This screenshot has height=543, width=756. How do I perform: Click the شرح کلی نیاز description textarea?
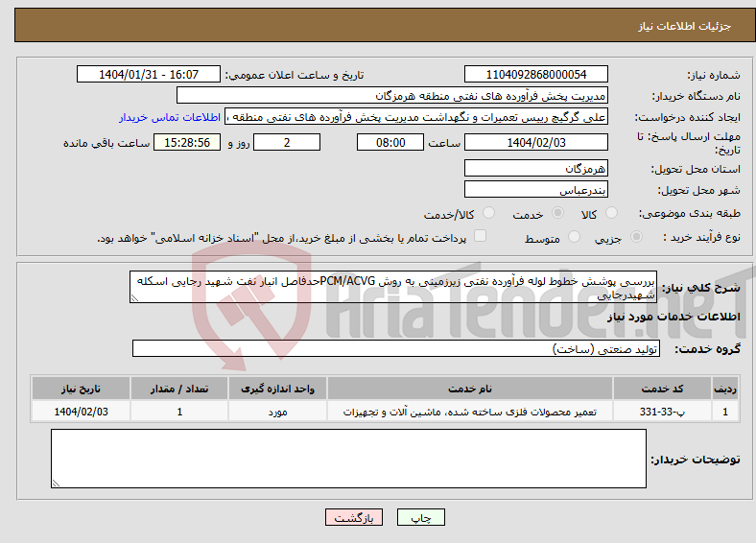click(x=393, y=287)
